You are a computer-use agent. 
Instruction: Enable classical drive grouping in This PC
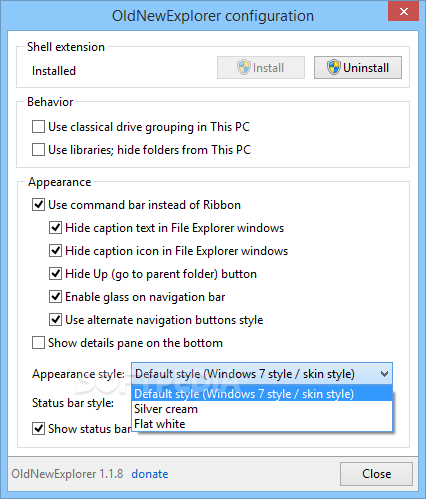pyautogui.click(x=38, y=127)
